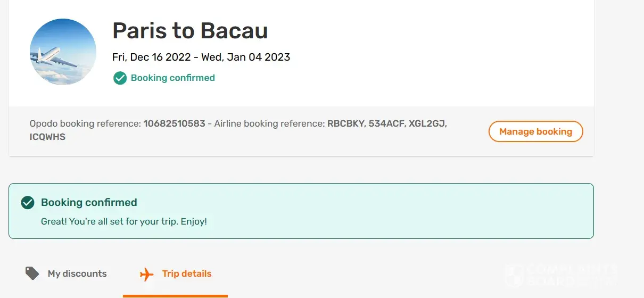Click the Opodo reference number 10682510583

pyautogui.click(x=174, y=124)
